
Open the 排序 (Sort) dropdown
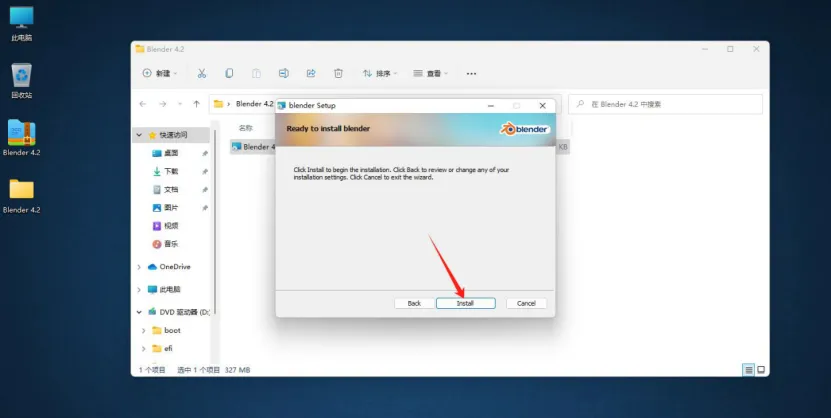(x=379, y=73)
